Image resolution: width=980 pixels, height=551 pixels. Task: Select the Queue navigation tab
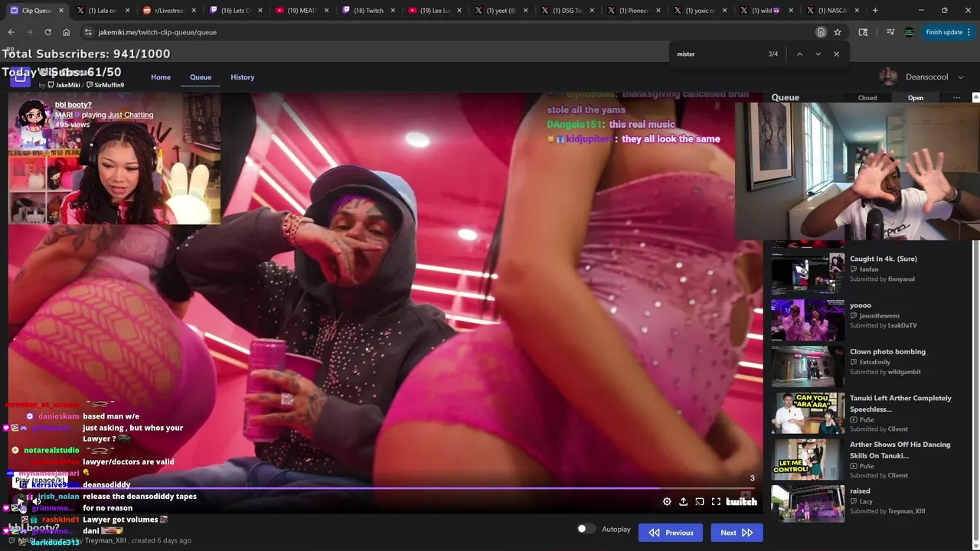201,77
